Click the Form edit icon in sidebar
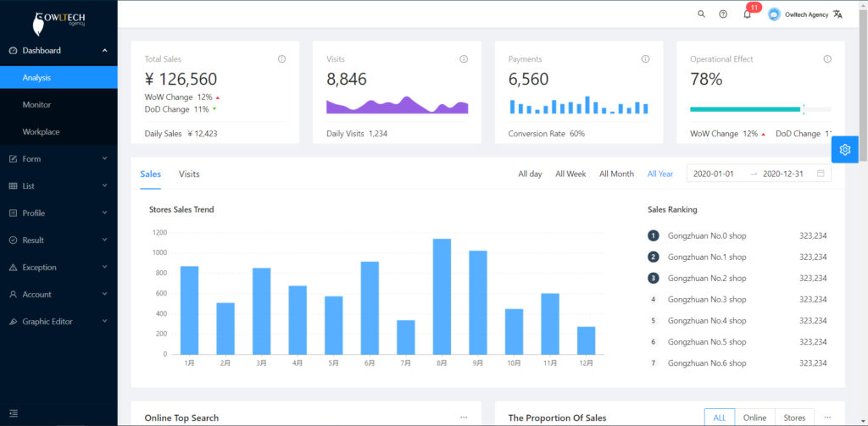Viewport: 868px width, 426px height. (x=14, y=158)
